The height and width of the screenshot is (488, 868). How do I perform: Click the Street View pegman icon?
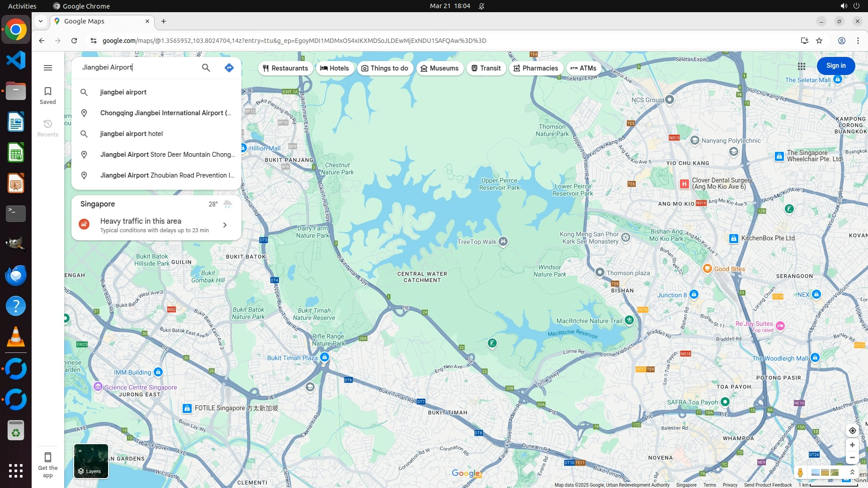pos(800,473)
